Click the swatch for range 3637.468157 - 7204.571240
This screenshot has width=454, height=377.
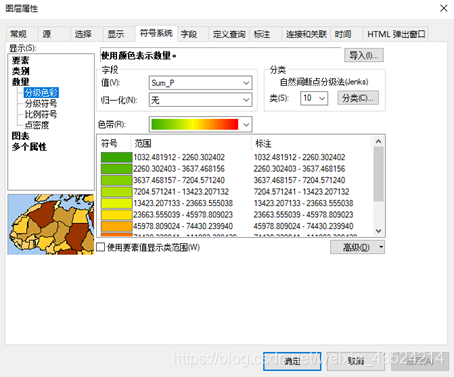tap(116, 180)
